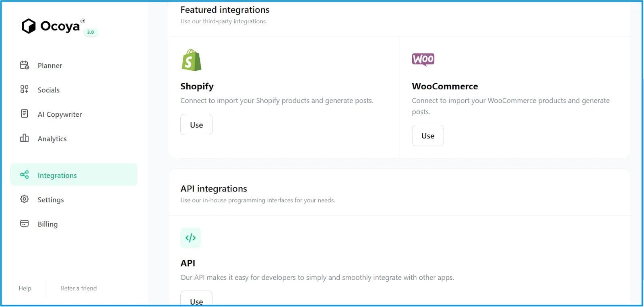Click the API code brackets icon
This screenshot has height=307, width=644.
(190, 238)
